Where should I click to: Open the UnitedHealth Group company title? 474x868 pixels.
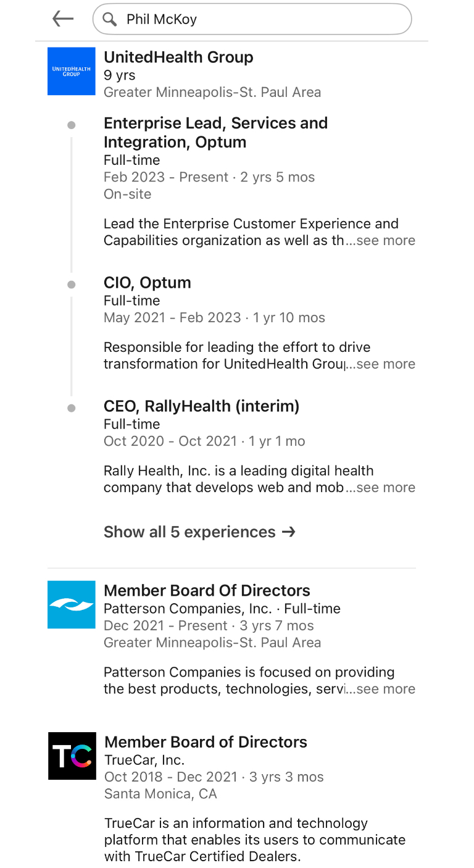(x=178, y=57)
